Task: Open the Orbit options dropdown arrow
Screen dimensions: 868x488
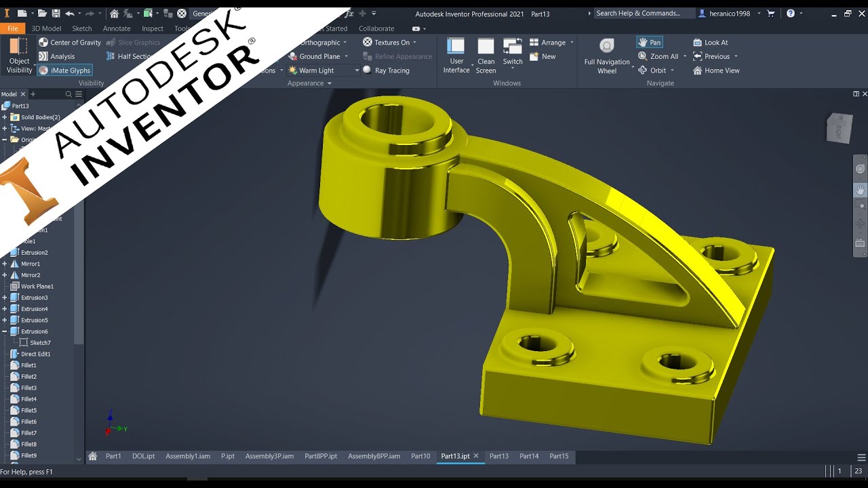Action: click(x=672, y=70)
